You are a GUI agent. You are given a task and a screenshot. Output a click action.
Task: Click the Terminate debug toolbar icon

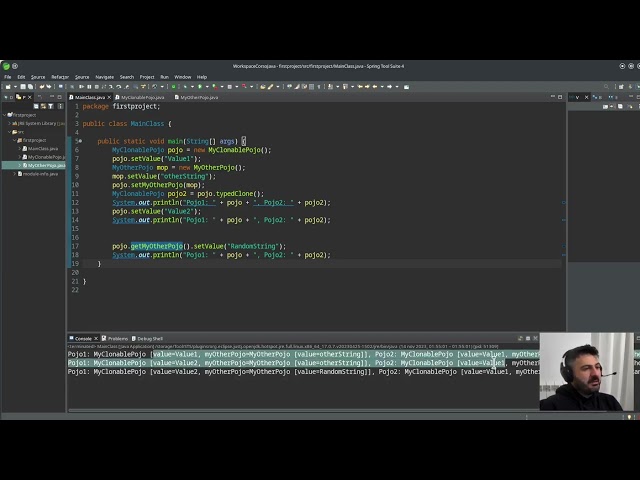coord(97,87)
